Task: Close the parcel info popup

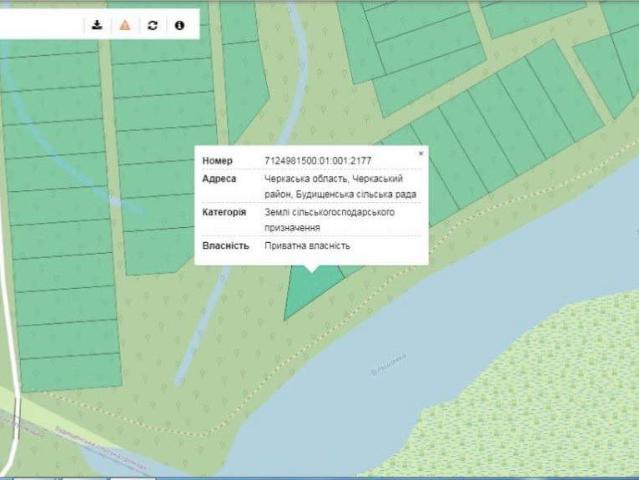Action: [x=421, y=153]
